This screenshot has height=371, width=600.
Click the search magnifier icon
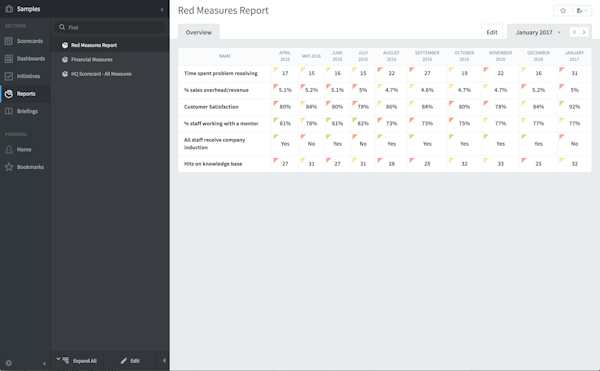pyautogui.click(x=62, y=27)
